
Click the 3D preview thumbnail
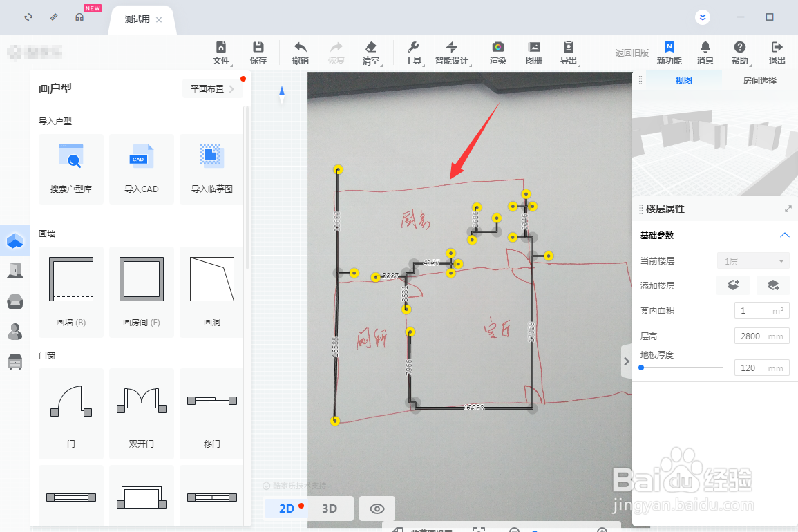715,143
